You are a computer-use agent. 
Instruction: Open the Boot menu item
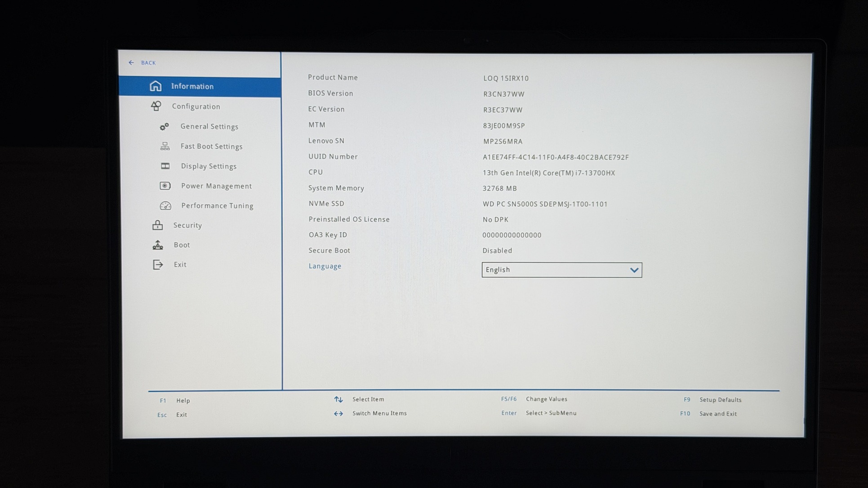(x=182, y=245)
